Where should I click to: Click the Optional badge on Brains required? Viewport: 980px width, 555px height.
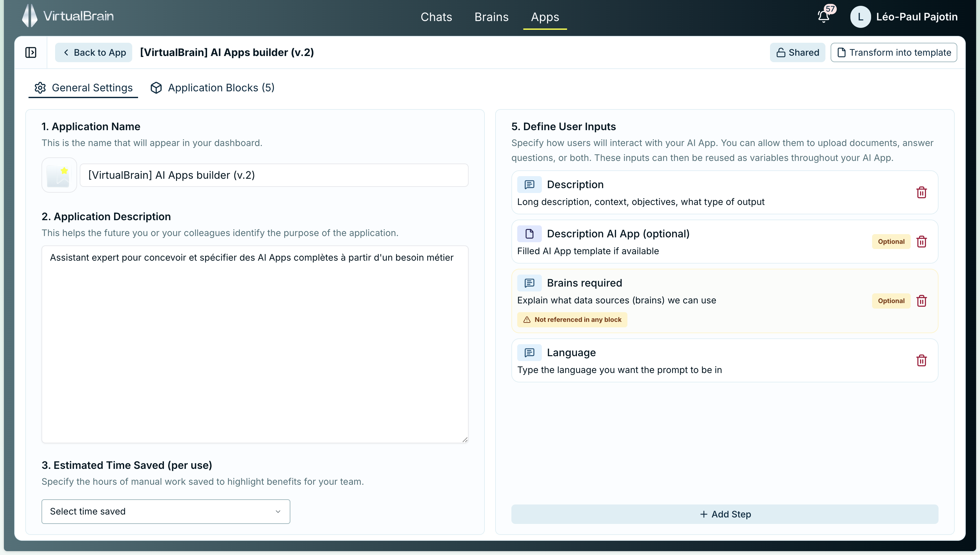(x=891, y=301)
